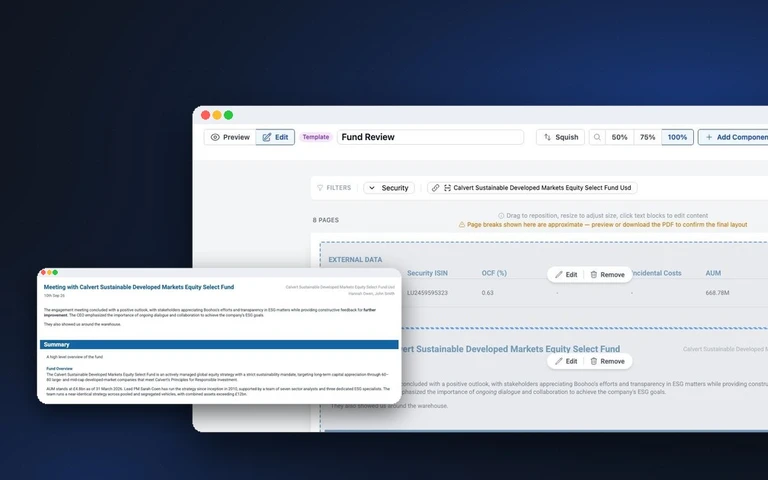Click Remove on the External Data block
Screen dimensions: 768x480
[x=607, y=275]
